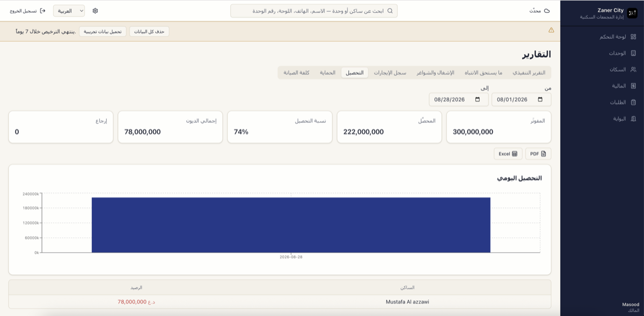
Task: Click the from date field 08/01/2026
Action: [521, 100]
